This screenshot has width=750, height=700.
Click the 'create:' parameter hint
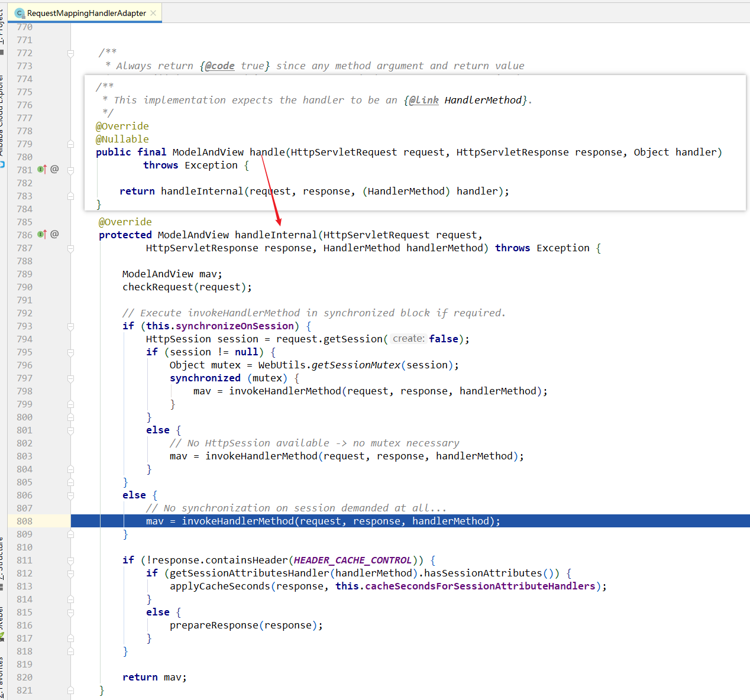pyautogui.click(x=408, y=339)
